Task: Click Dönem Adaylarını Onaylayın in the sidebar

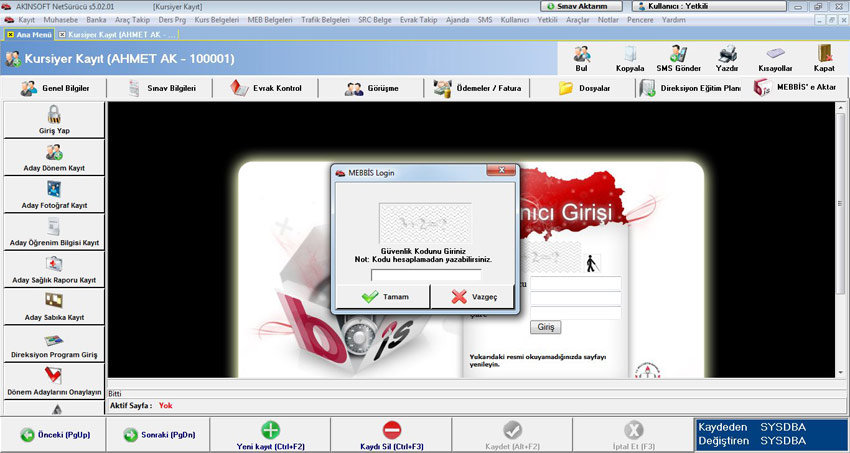Action: pos(54,381)
